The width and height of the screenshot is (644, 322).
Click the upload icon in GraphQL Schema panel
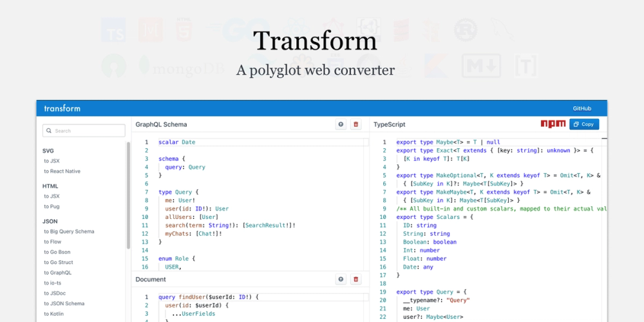pos(341,124)
